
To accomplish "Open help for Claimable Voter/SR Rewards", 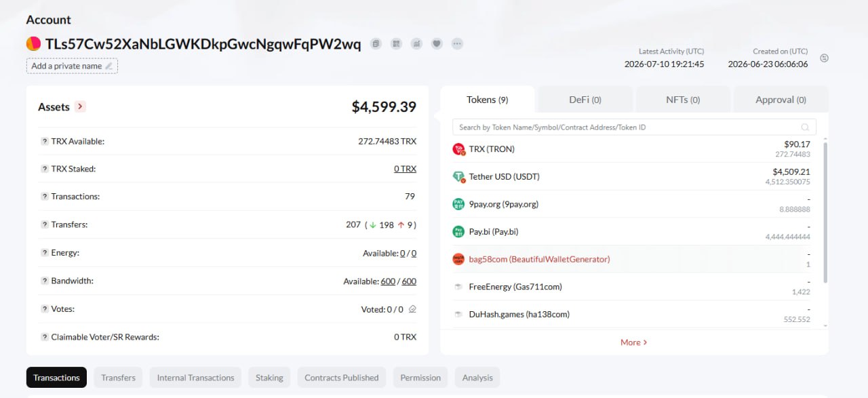I will (x=44, y=337).
